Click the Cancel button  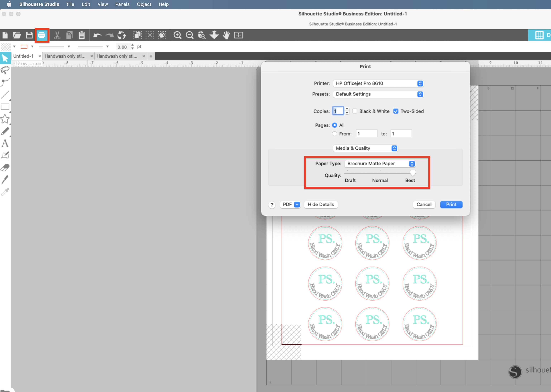coord(424,204)
